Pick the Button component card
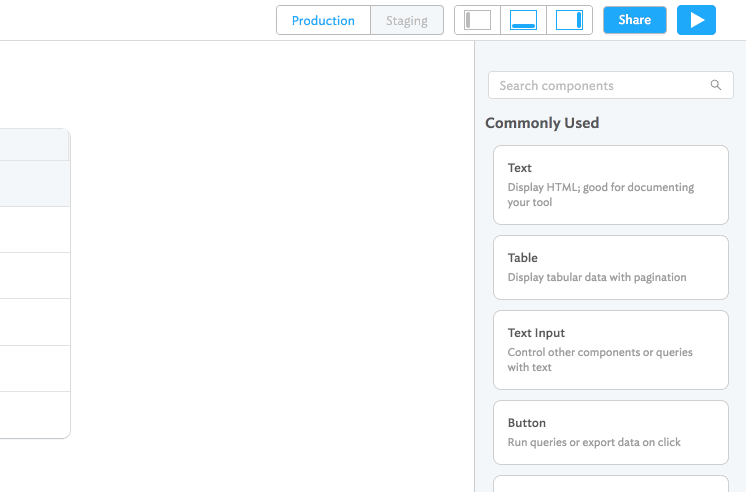This screenshot has height=492, width=746. pos(610,432)
